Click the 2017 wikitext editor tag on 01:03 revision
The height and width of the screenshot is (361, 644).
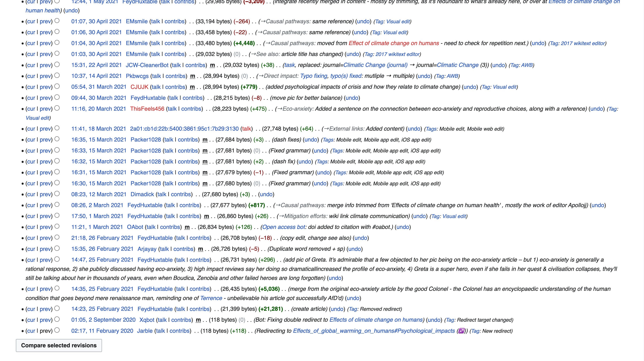click(397, 54)
